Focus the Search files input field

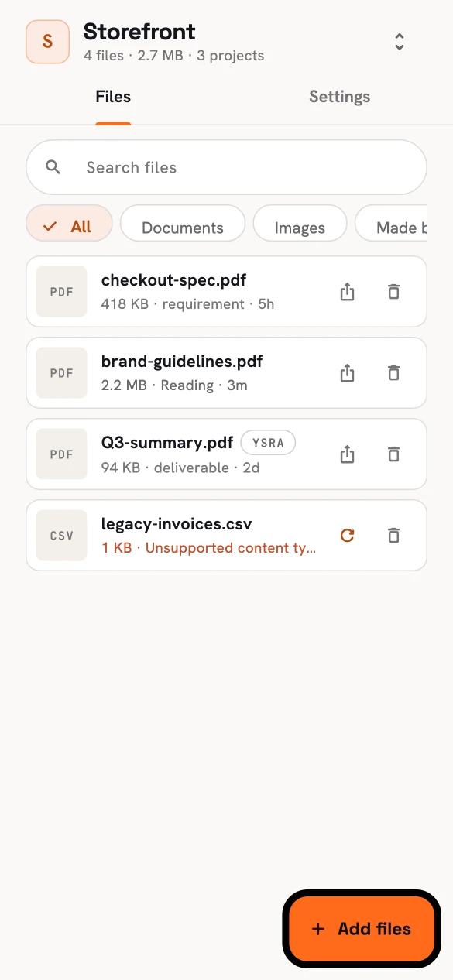[x=226, y=167]
